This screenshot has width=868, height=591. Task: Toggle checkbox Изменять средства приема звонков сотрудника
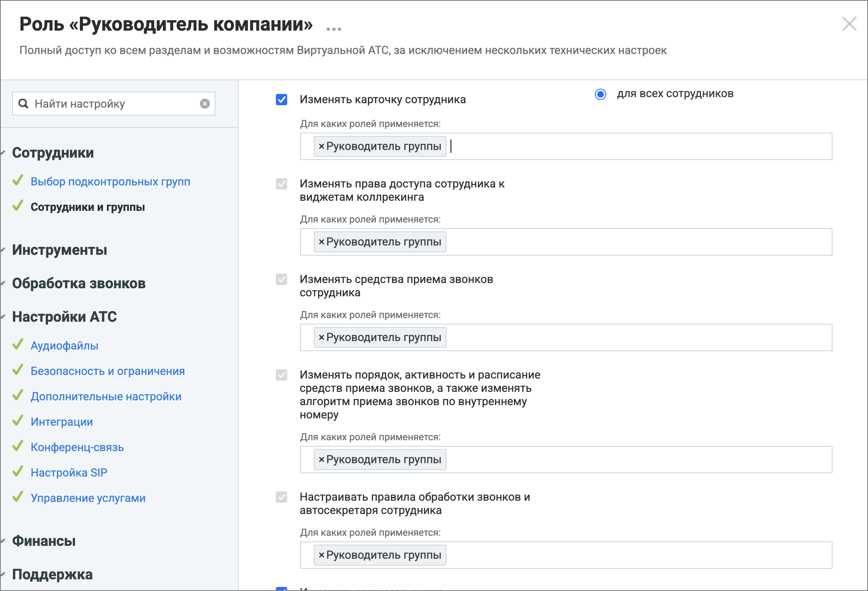point(282,279)
